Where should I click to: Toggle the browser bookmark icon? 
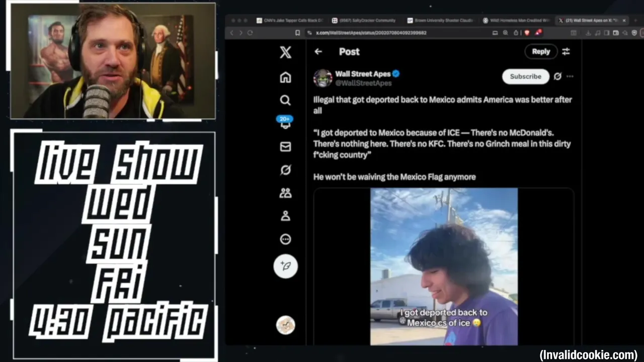tap(297, 33)
